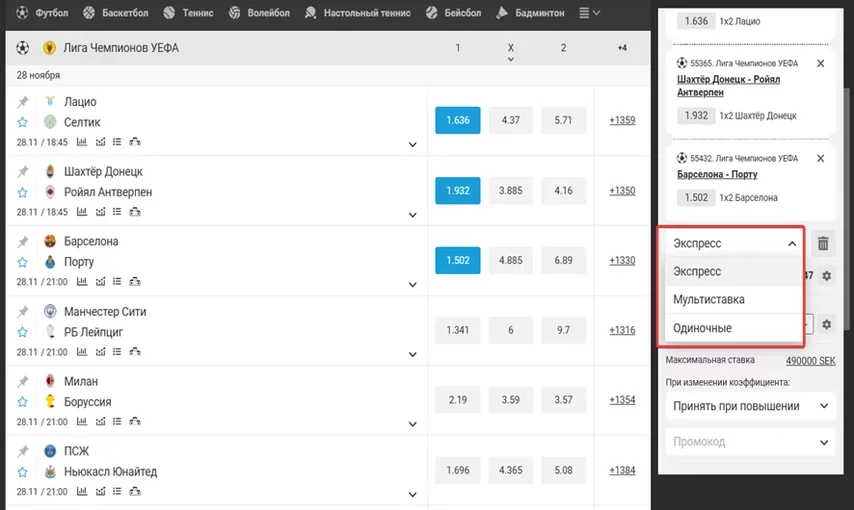Switch to Настольный теннис tab

point(358,13)
